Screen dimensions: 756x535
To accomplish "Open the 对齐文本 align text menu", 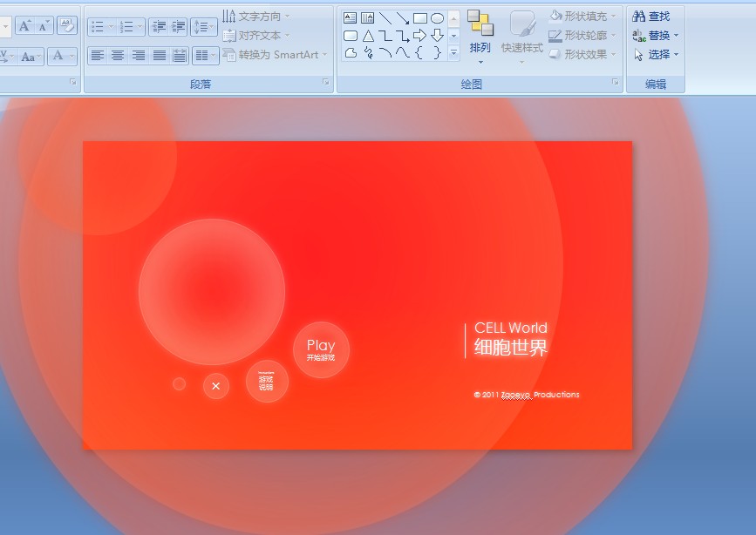I will (x=256, y=36).
